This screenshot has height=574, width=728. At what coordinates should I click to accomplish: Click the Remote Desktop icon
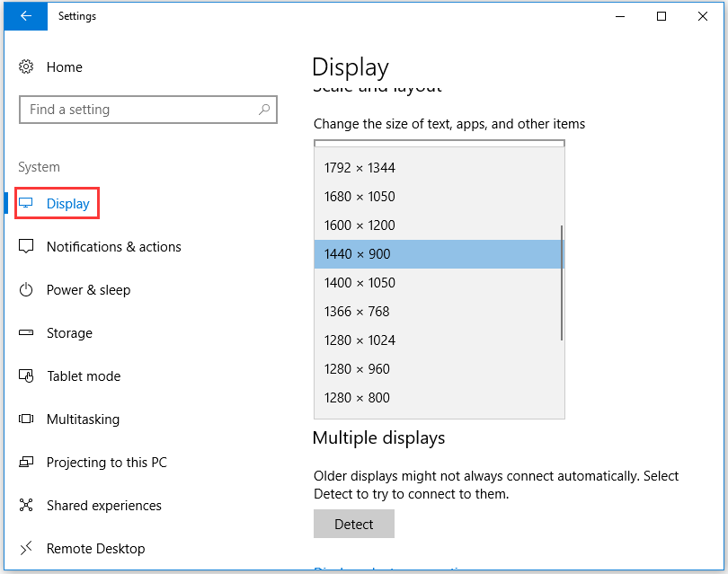tap(26, 548)
